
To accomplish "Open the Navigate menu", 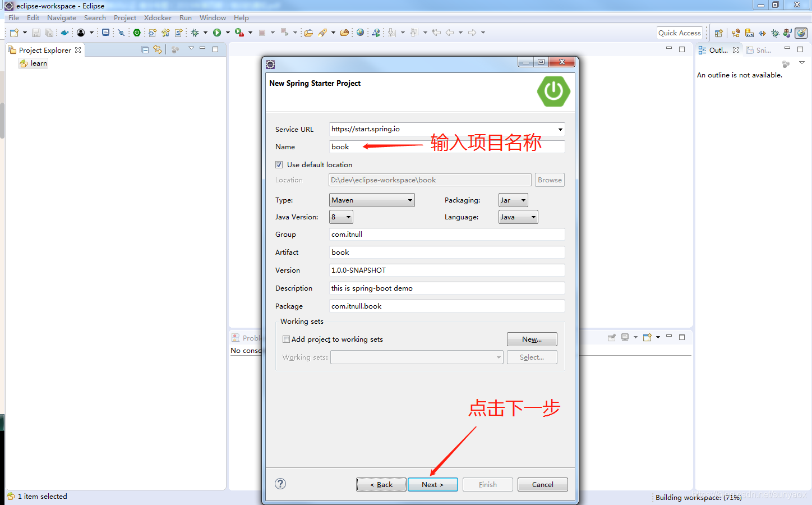I will tap(62, 18).
